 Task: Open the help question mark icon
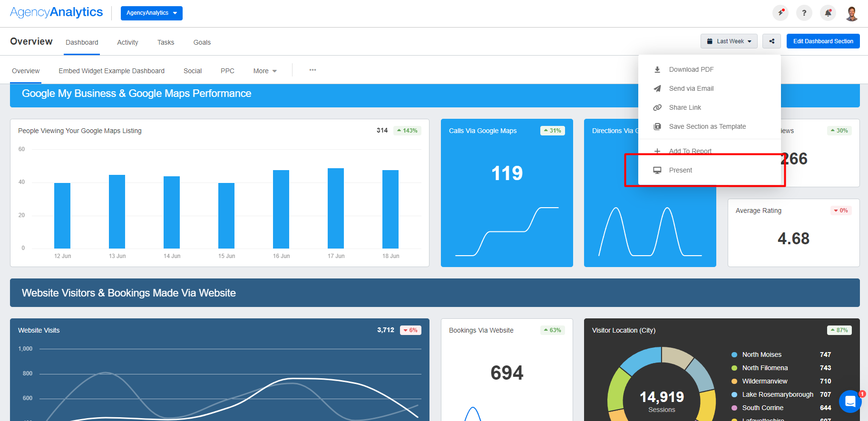tap(804, 13)
